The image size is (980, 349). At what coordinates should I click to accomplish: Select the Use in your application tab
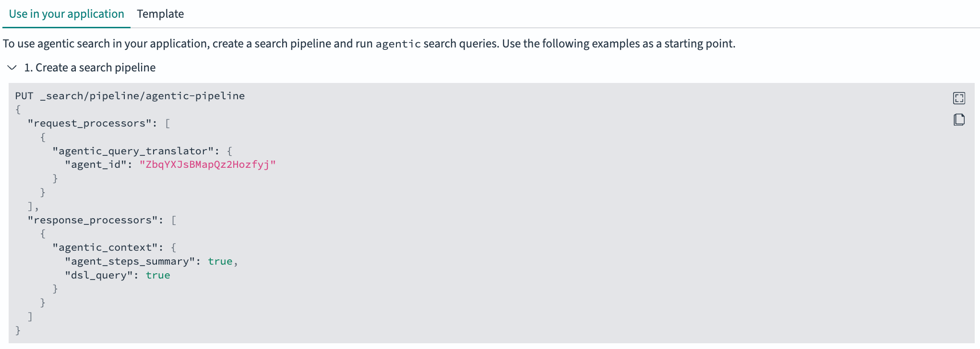(66, 14)
